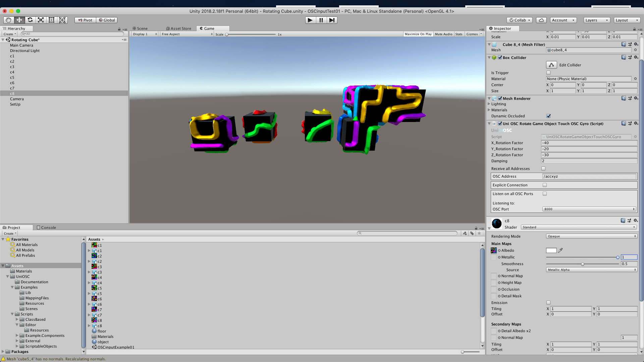Click the Albedo white color swatch
This screenshot has width=644, height=362.
click(551, 250)
